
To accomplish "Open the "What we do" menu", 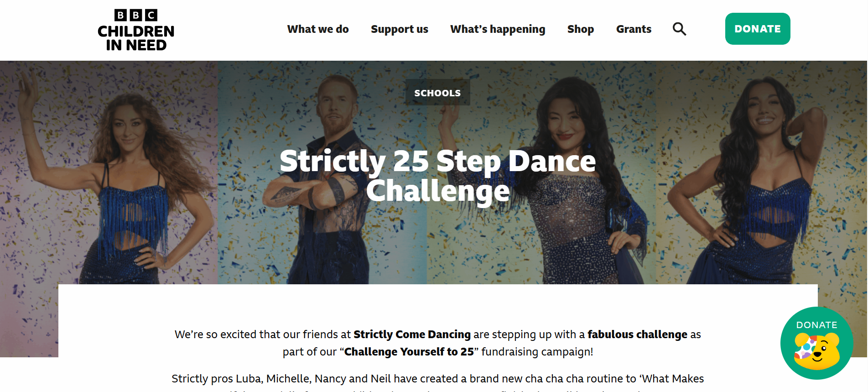I will point(318,29).
